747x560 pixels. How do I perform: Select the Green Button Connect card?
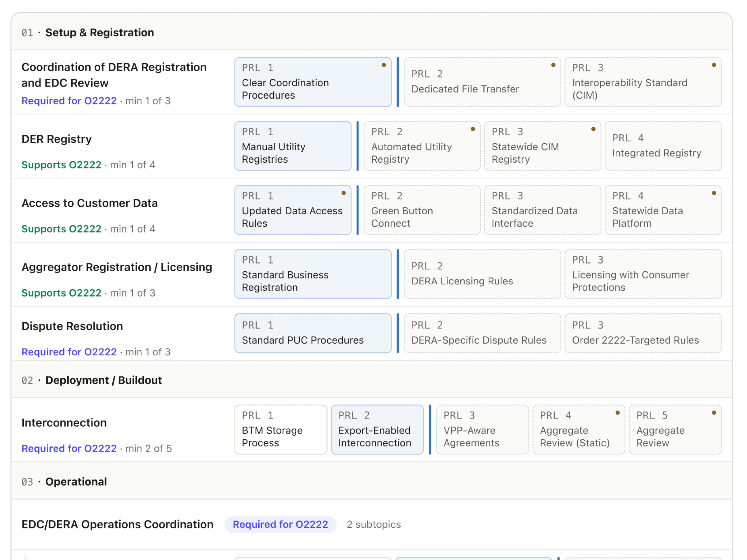[422, 210]
